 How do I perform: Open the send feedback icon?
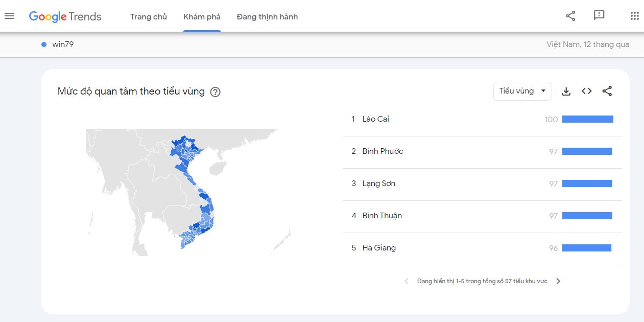pyautogui.click(x=599, y=16)
